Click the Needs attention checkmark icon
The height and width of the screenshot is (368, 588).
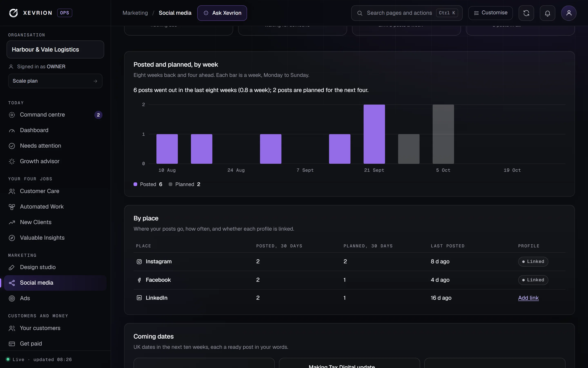tap(12, 146)
